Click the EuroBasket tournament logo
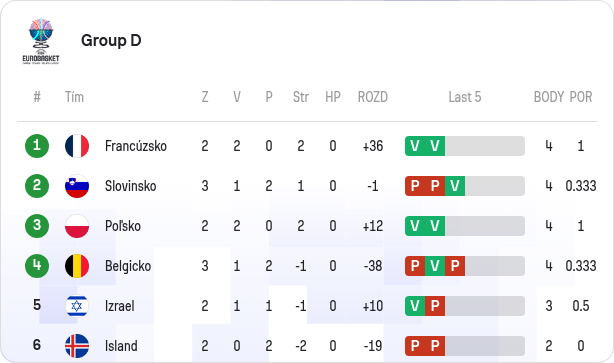This screenshot has width=614, height=363. point(41,41)
